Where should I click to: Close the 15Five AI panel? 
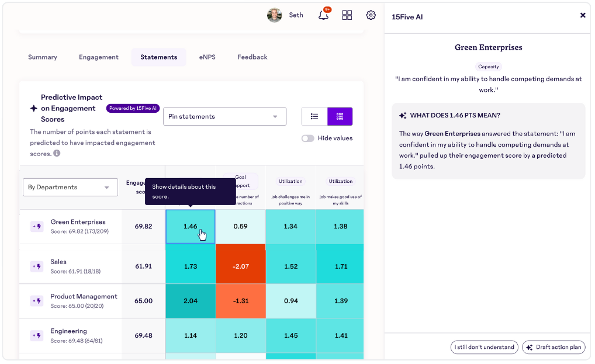coord(583,15)
